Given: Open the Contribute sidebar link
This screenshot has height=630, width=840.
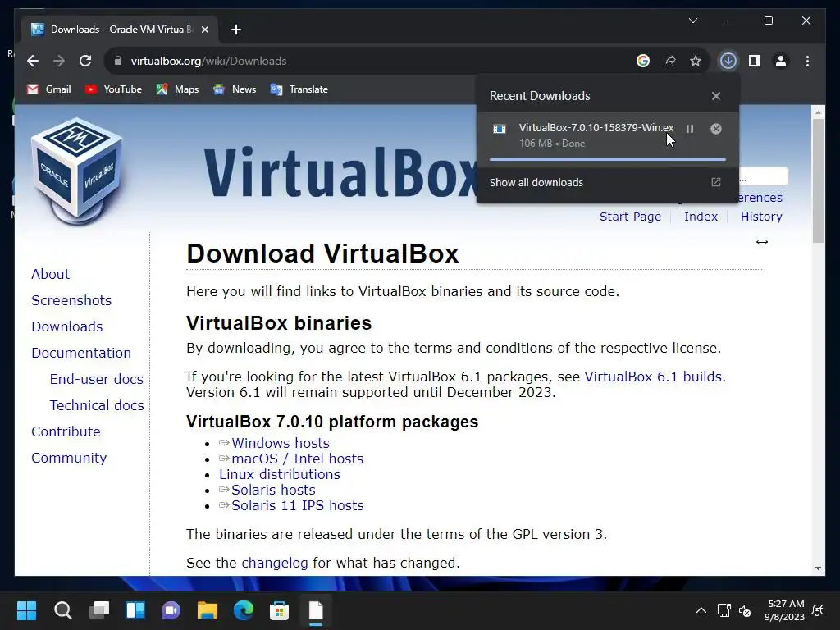Looking at the screenshot, I should (x=66, y=431).
